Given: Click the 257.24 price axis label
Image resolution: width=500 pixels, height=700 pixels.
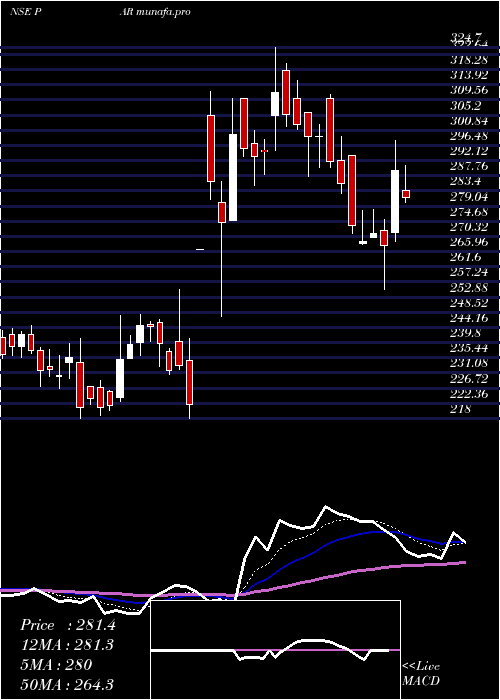Looking at the screenshot, I should tap(468, 272).
